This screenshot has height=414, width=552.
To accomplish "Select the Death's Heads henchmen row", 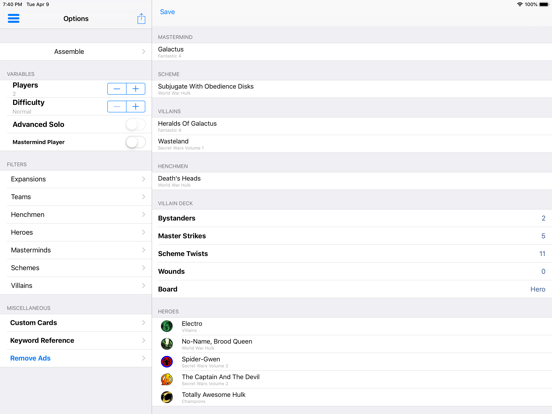I will click(x=352, y=181).
